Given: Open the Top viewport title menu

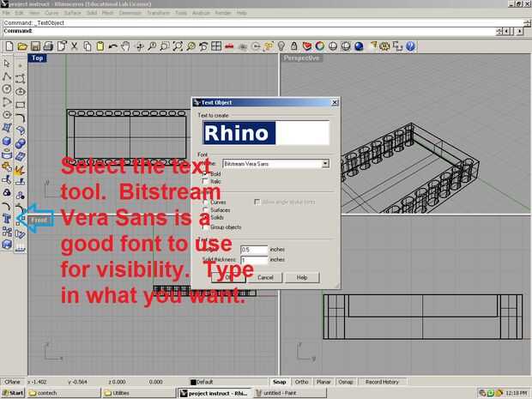Looking at the screenshot, I should (x=37, y=58).
